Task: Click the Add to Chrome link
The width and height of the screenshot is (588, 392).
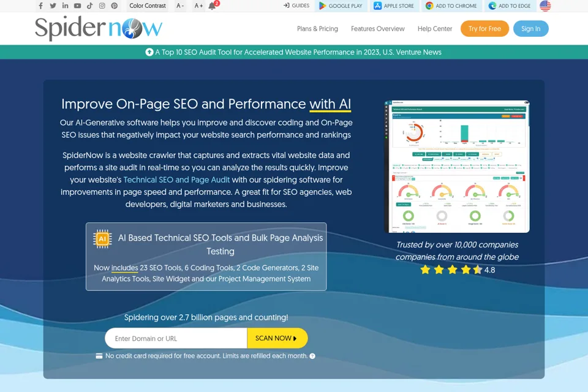Action: point(451,6)
